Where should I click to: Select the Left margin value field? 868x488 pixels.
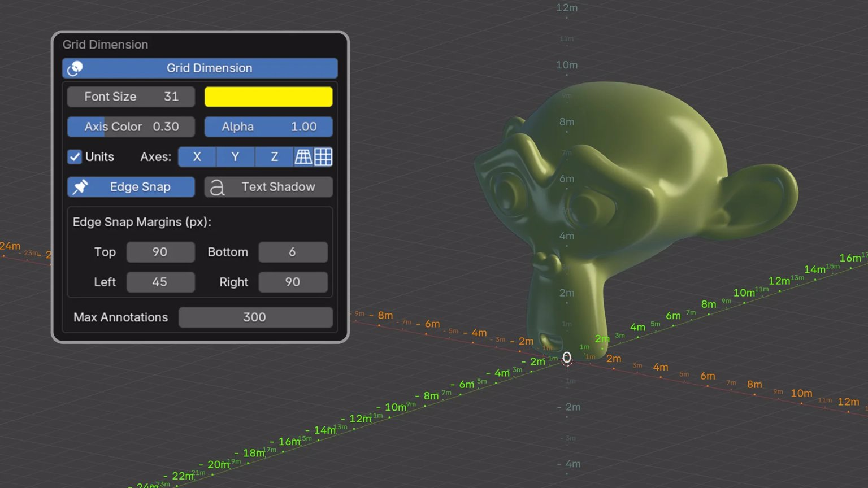pyautogui.click(x=160, y=282)
